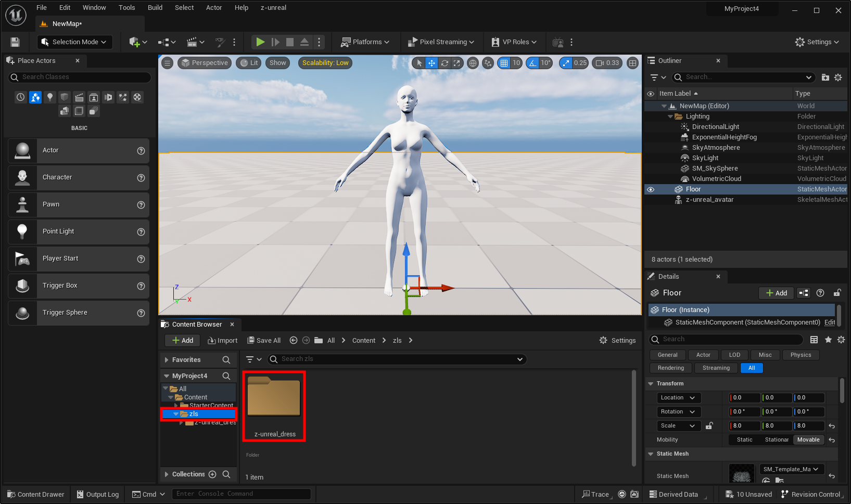Activate the Scale gizmo viewport tool
851x504 pixels.
pyautogui.click(x=457, y=63)
